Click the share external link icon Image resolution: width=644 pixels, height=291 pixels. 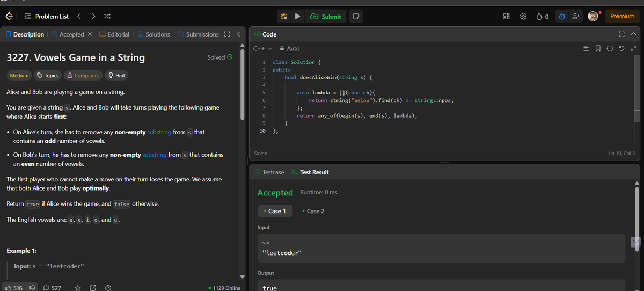click(x=93, y=288)
